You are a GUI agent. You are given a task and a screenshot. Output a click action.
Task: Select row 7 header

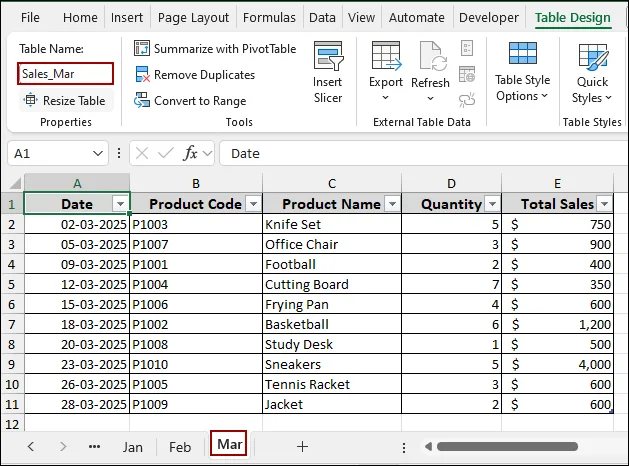coord(12,324)
